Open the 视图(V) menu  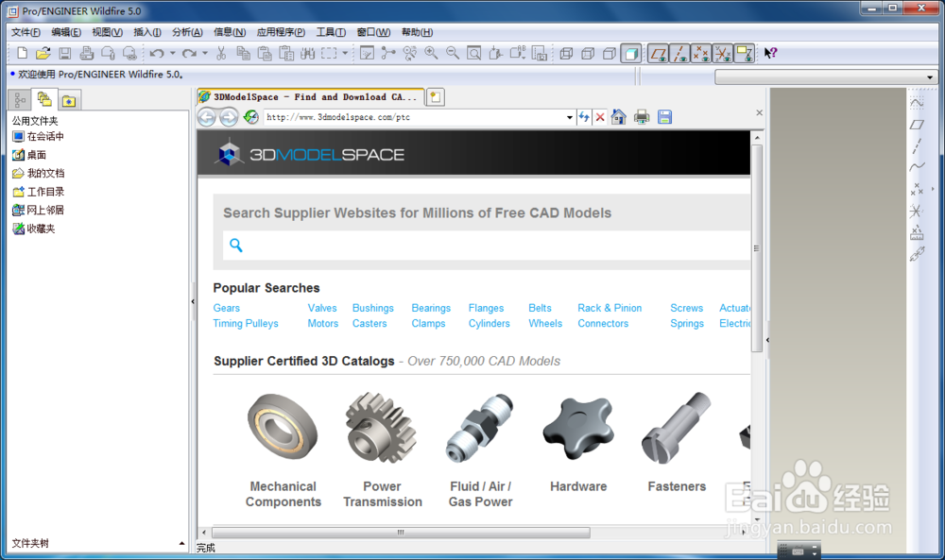point(107,32)
